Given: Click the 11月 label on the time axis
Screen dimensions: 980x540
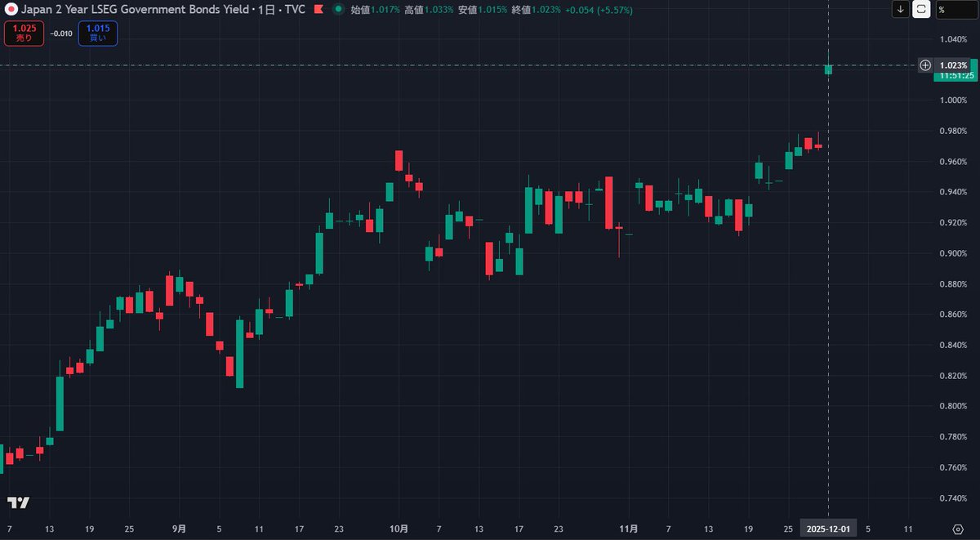Looking at the screenshot, I should tap(629, 529).
